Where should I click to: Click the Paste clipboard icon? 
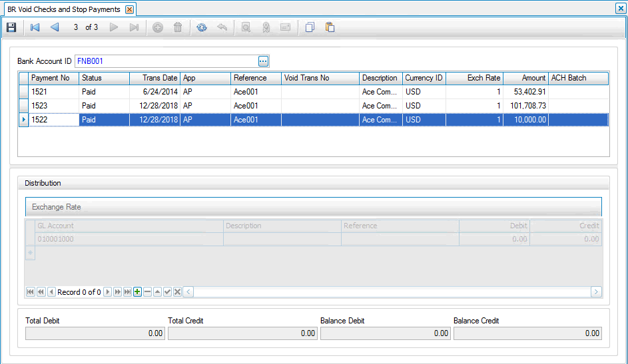click(330, 27)
